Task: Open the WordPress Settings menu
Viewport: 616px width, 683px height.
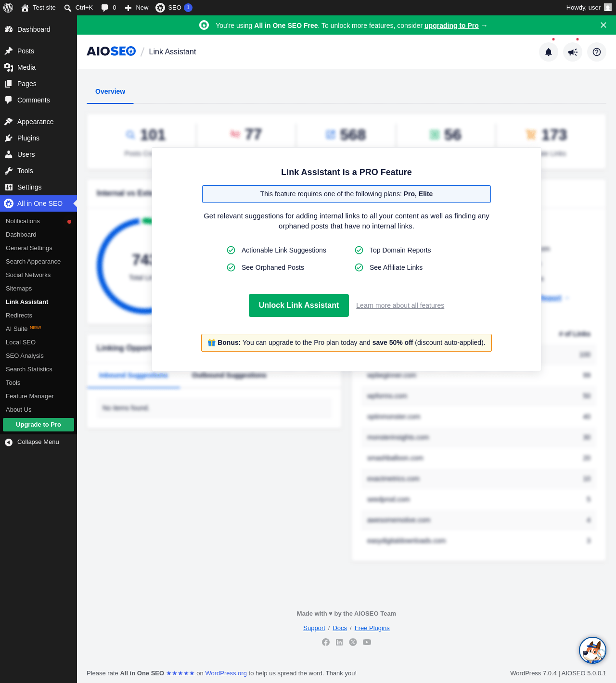Action: click(x=38, y=187)
